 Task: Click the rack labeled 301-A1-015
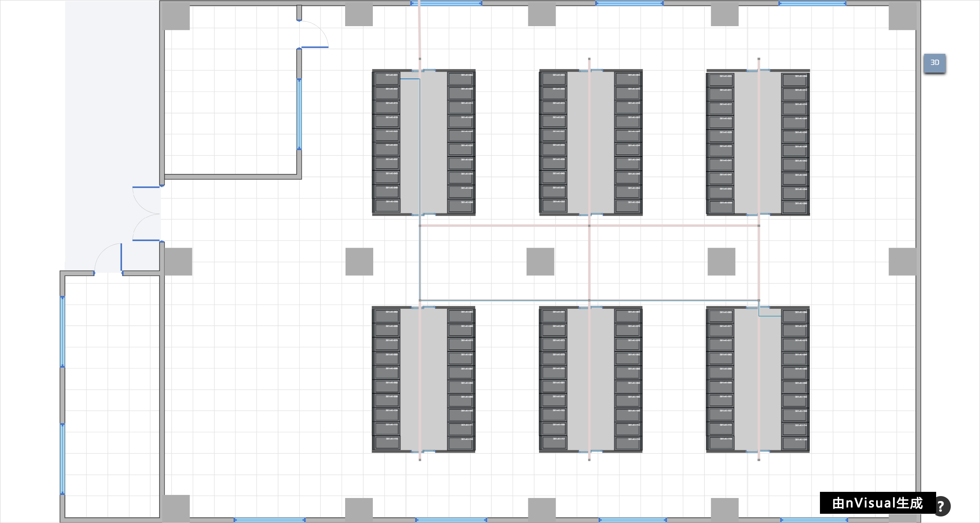(x=554, y=107)
